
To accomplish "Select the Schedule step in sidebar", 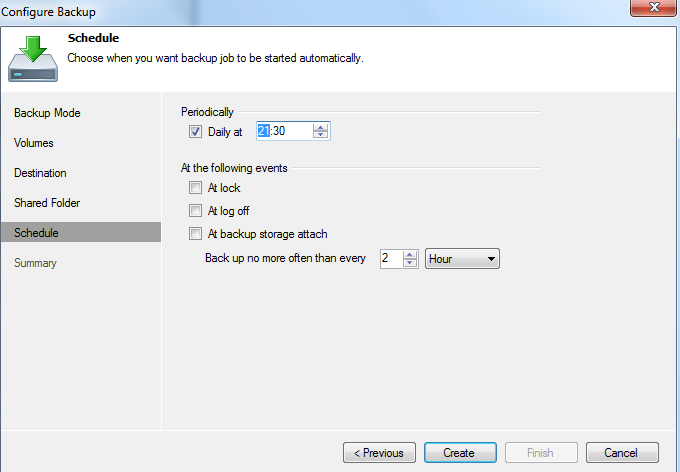I will 81,233.
